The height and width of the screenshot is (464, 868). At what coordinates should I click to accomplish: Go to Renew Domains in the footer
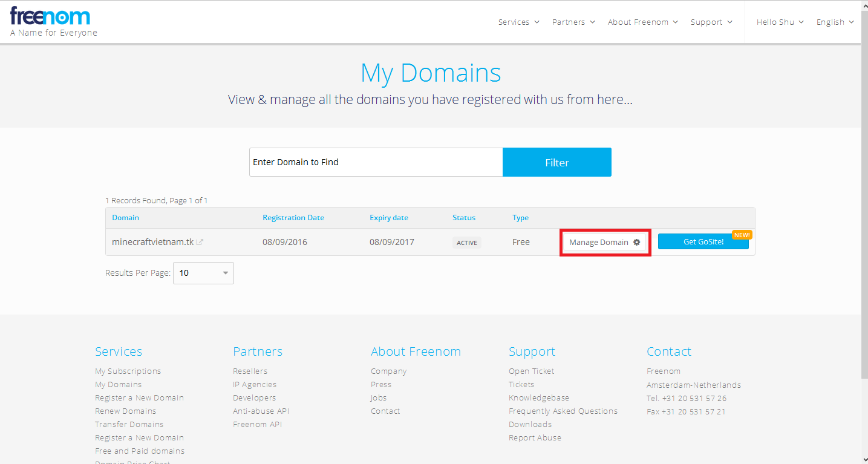(126, 411)
